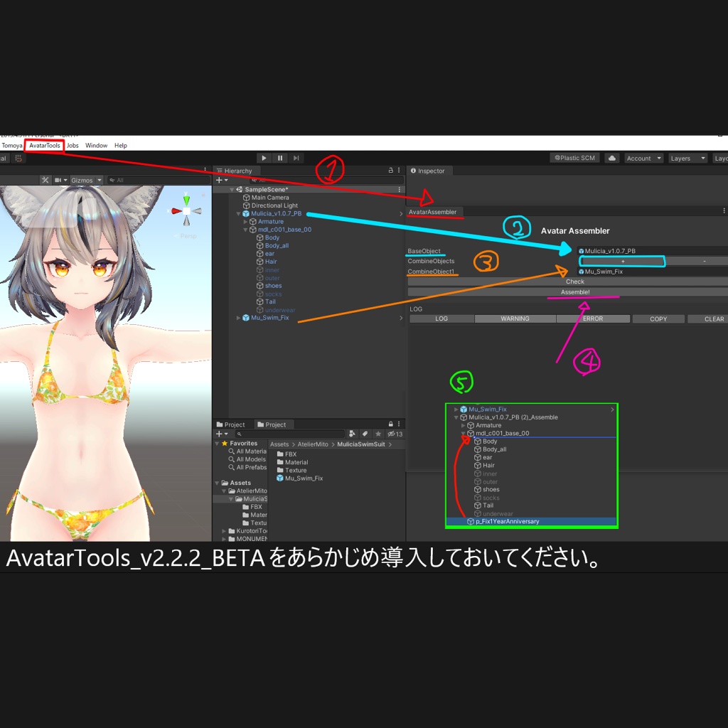Click the Assemble! button
The image size is (728, 728).
point(568,292)
